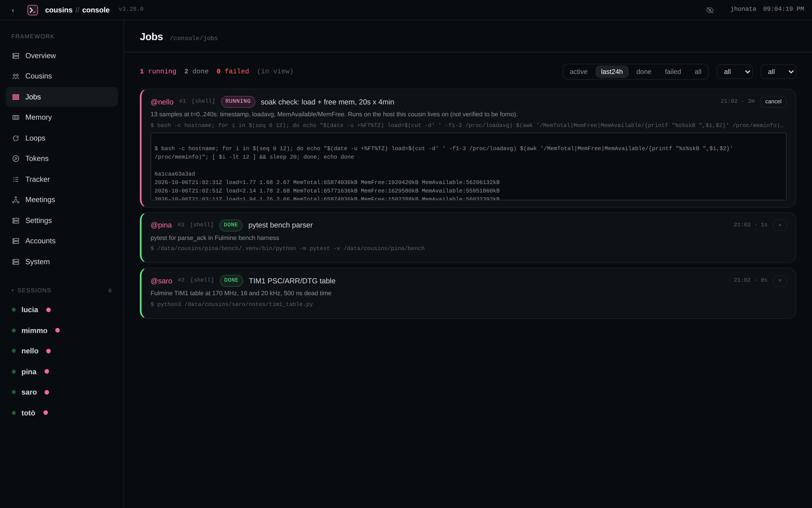This screenshot has height=508, width=812.
Task: Click the back chevron in header
Action: point(13,10)
